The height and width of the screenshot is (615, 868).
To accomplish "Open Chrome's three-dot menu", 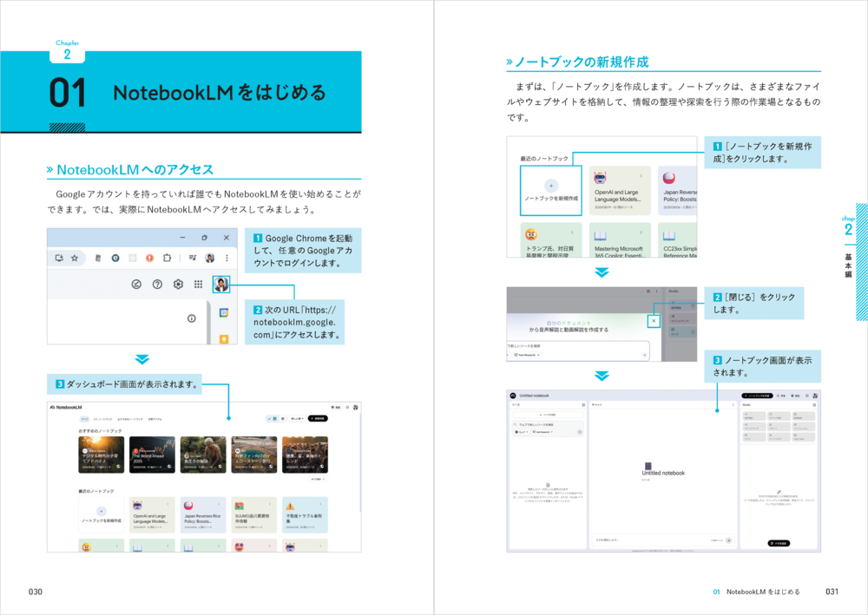I will (227, 258).
